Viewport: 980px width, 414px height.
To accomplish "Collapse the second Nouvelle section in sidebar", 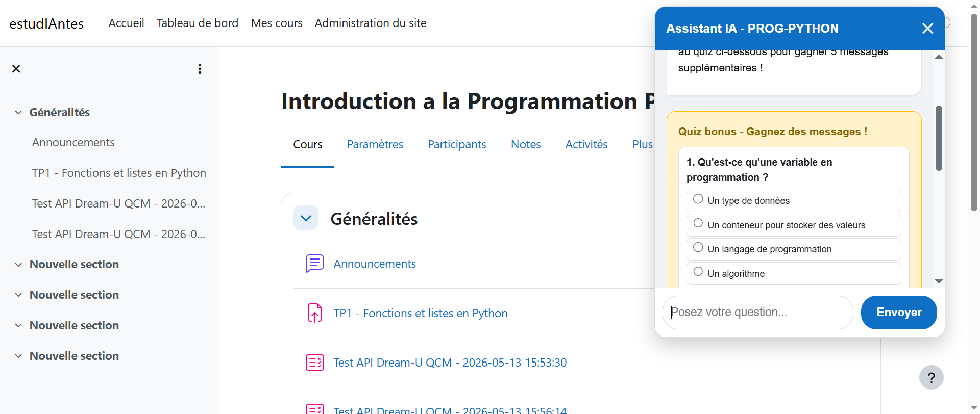I will click(18, 295).
